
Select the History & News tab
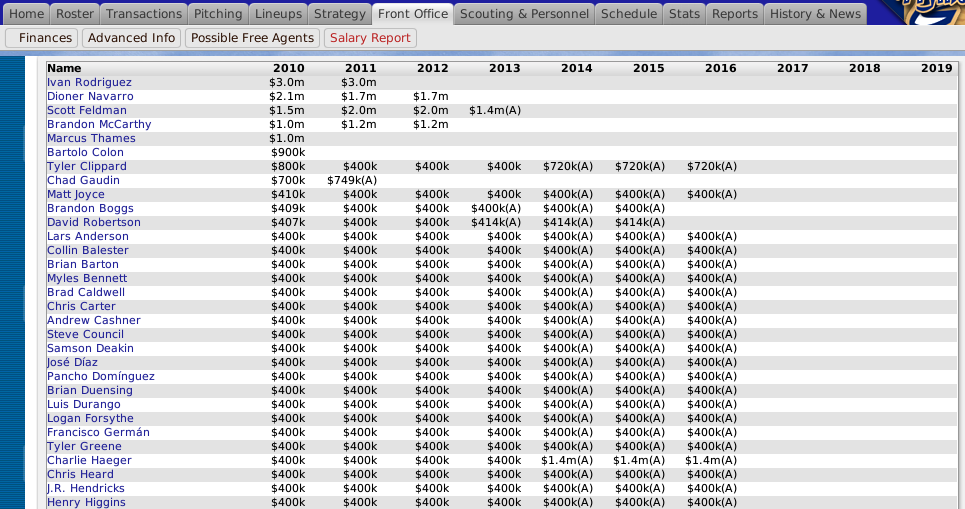815,14
